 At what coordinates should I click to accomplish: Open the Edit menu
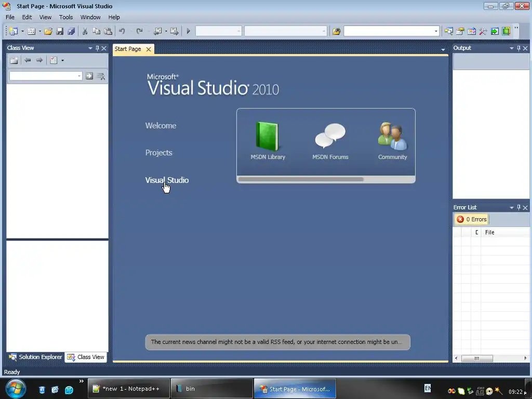point(27,17)
